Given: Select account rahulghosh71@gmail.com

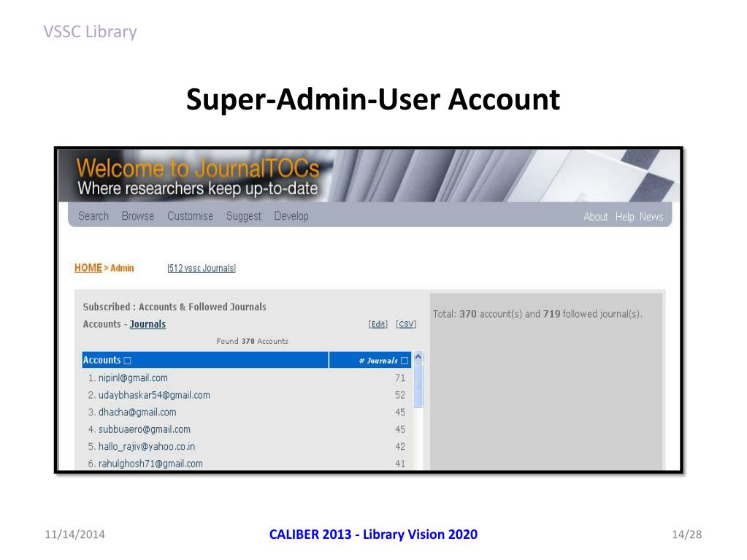Looking at the screenshot, I should [x=150, y=464].
